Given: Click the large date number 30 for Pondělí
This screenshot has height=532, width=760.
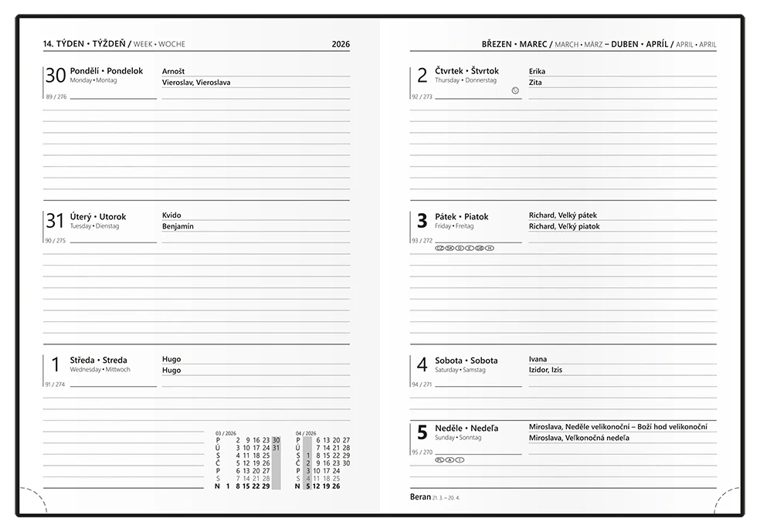Looking at the screenshot, I should (x=56, y=76).
